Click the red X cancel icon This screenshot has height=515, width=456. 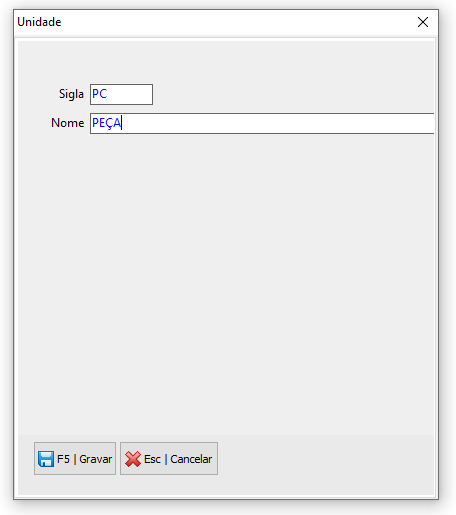[133, 459]
